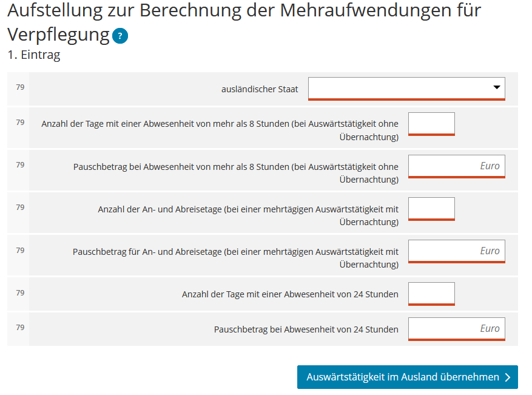This screenshot has height=395, width=532.
Task: Click the Pauschbetrag für An- und Abreisetage field
Action: pyautogui.click(x=456, y=251)
